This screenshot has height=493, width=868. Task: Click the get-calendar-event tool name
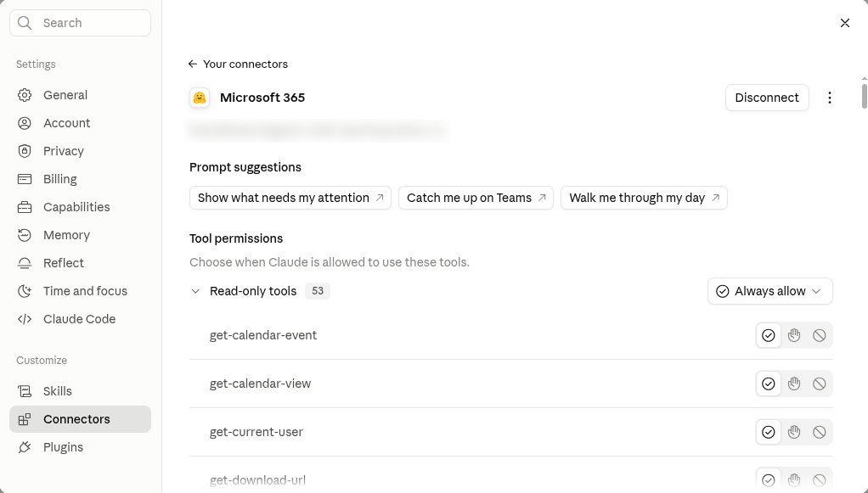click(x=263, y=335)
